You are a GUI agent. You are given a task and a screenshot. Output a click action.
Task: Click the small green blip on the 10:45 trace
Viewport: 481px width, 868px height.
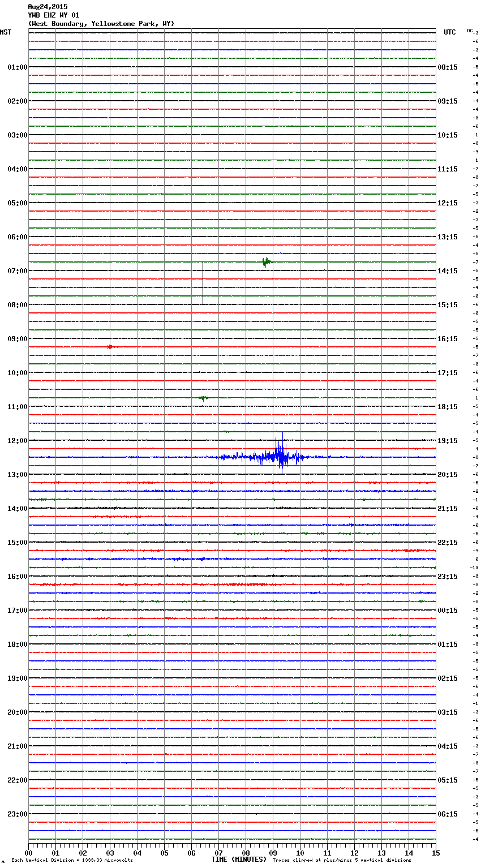[x=204, y=398]
